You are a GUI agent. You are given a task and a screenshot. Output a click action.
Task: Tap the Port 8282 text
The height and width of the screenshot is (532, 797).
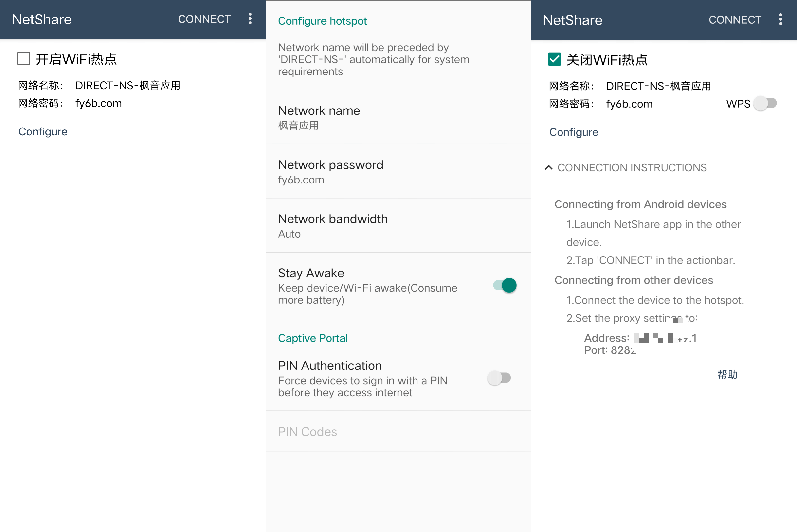coord(610,350)
